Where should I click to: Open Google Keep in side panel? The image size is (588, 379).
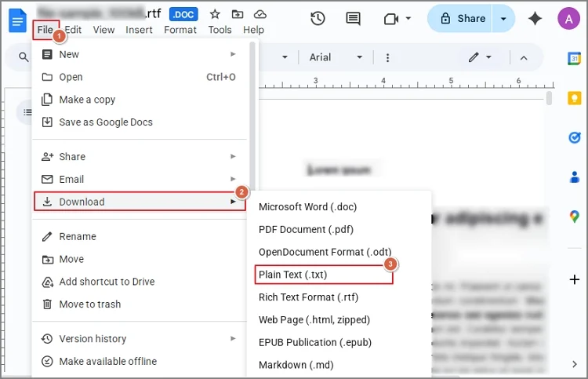coord(574,98)
